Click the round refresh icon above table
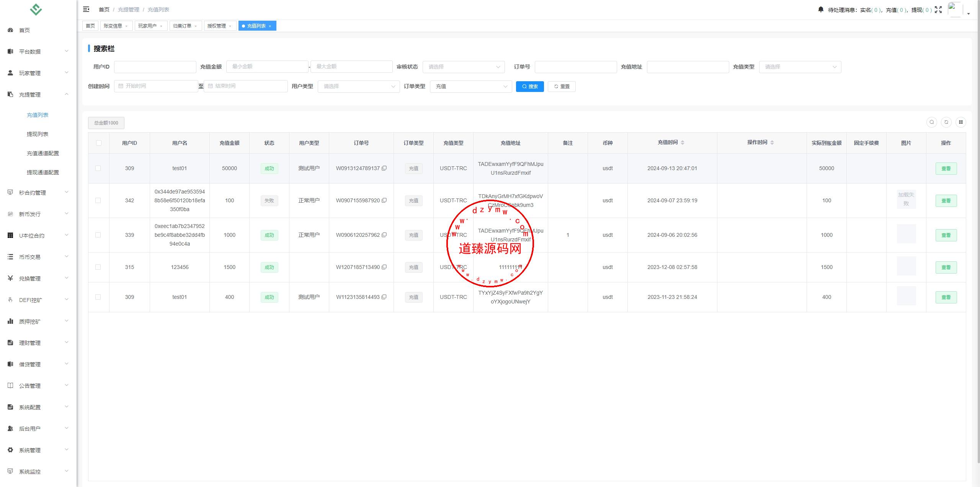Image resolution: width=980 pixels, height=487 pixels. pos(946,122)
